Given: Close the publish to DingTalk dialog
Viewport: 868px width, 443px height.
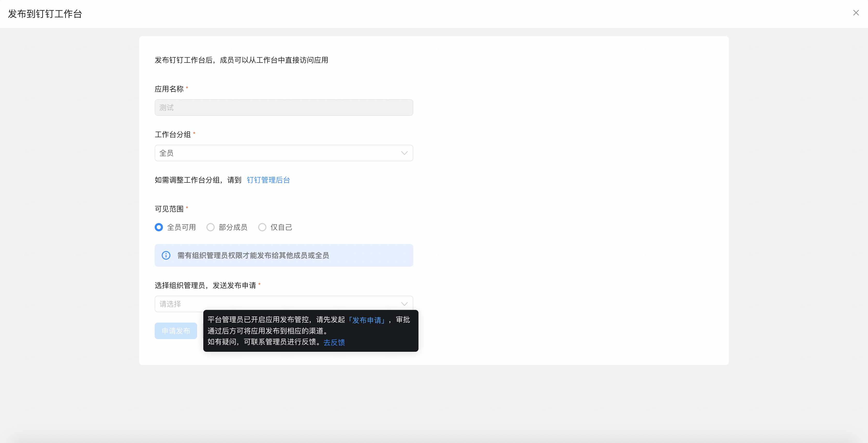Looking at the screenshot, I should click(856, 13).
